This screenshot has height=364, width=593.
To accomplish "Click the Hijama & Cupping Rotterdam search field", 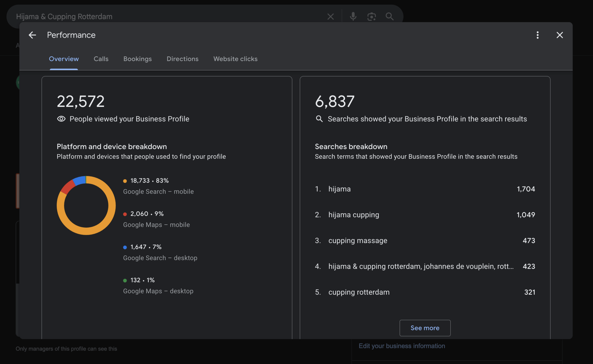I will click(x=145, y=16).
